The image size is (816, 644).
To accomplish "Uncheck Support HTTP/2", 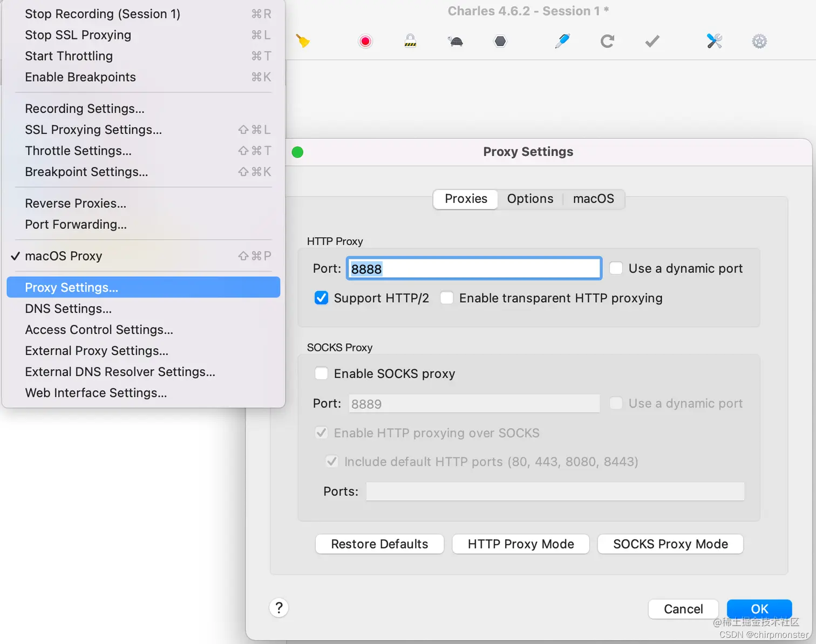I will point(321,298).
